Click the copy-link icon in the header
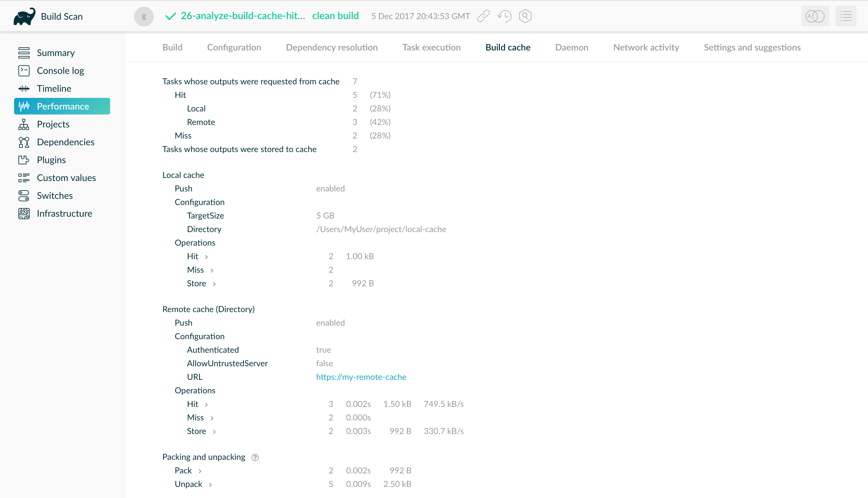868x498 pixels. 483,16
